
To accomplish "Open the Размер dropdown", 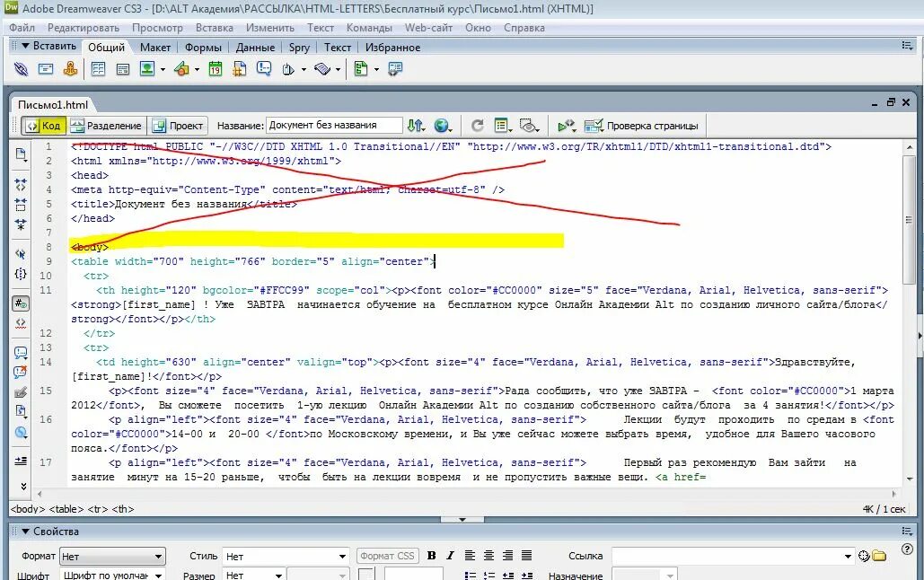I will pyautogui.click(x=255, y=575).
